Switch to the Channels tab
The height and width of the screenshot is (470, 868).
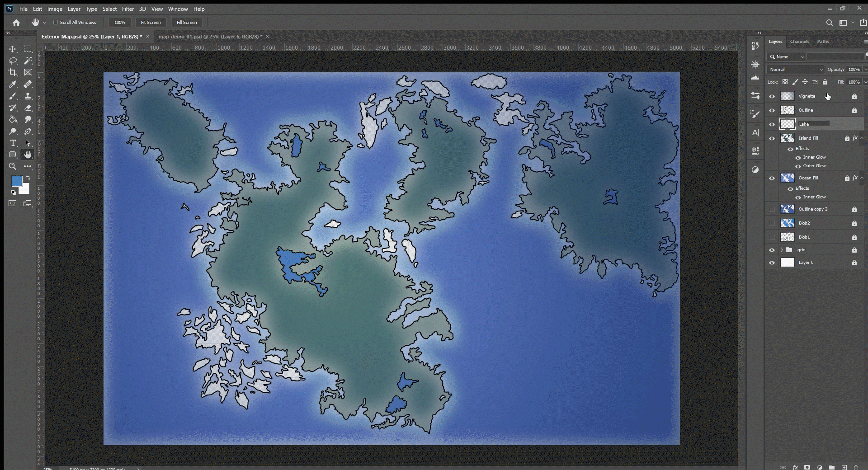pyautogui.click(x=799, y=41)
